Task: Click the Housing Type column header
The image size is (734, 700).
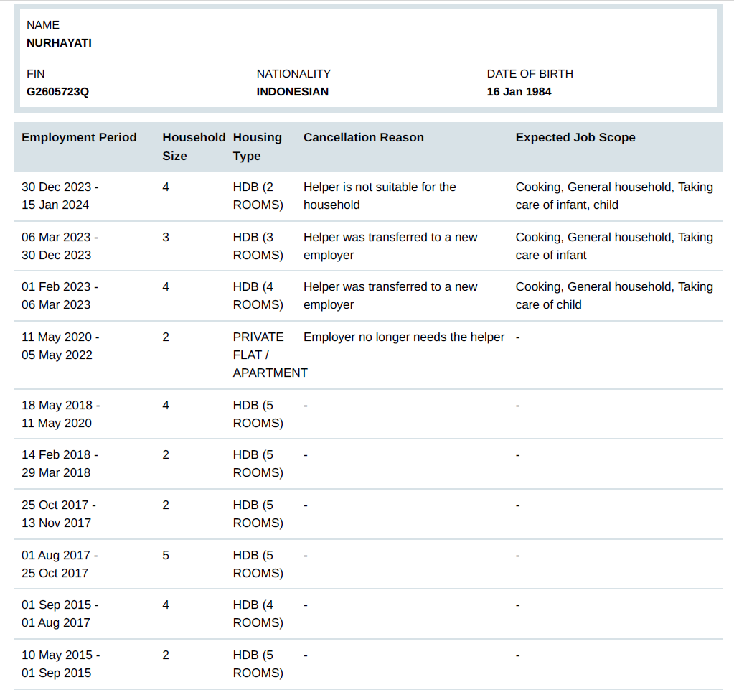Action: pos(257,146)
